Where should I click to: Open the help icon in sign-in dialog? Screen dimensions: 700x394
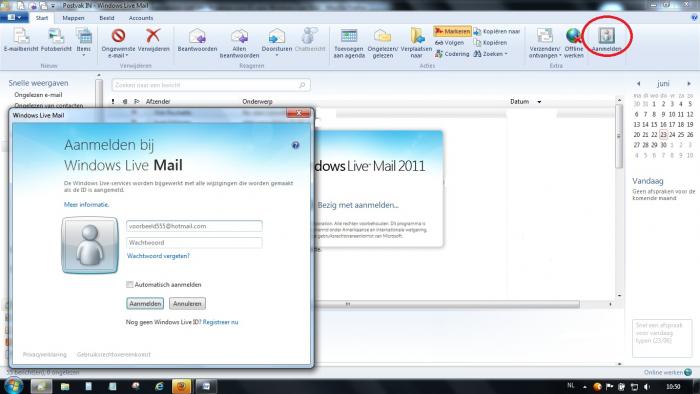[295, 145]
